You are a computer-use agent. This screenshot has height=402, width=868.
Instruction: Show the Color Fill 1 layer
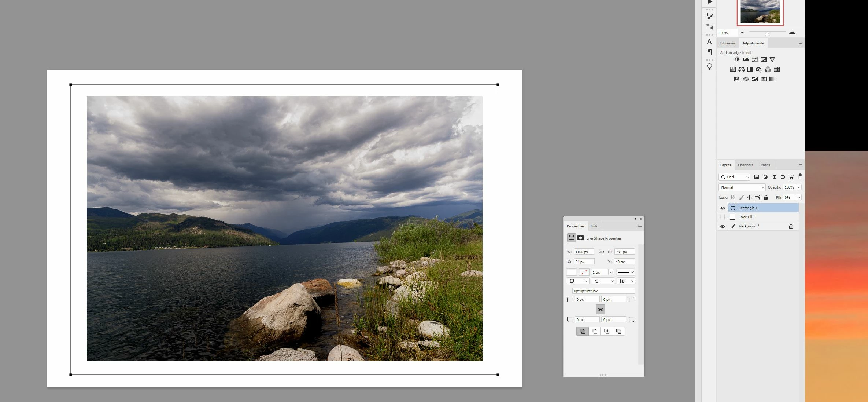point(723,217)
